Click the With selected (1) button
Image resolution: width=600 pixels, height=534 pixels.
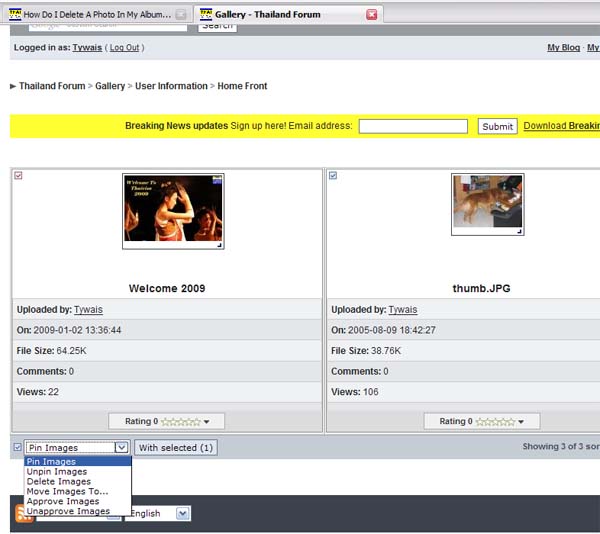(176, 448)
